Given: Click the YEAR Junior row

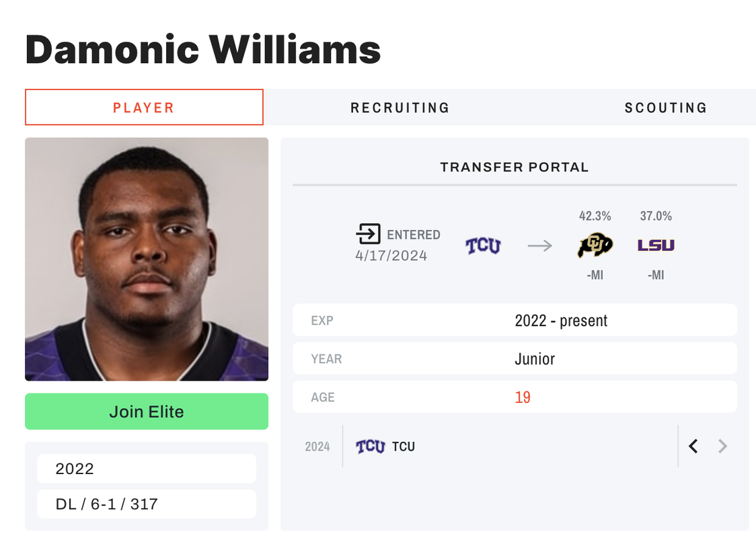Looking at the screenshot, I should coord(515,358).
